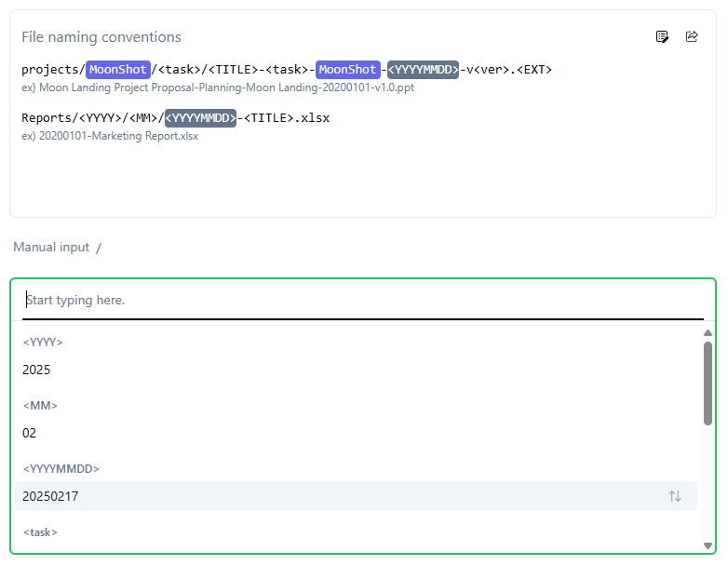Click the scrollbar down arrow in list
This screenshot has width=728, height=565.
click(708, 545)
